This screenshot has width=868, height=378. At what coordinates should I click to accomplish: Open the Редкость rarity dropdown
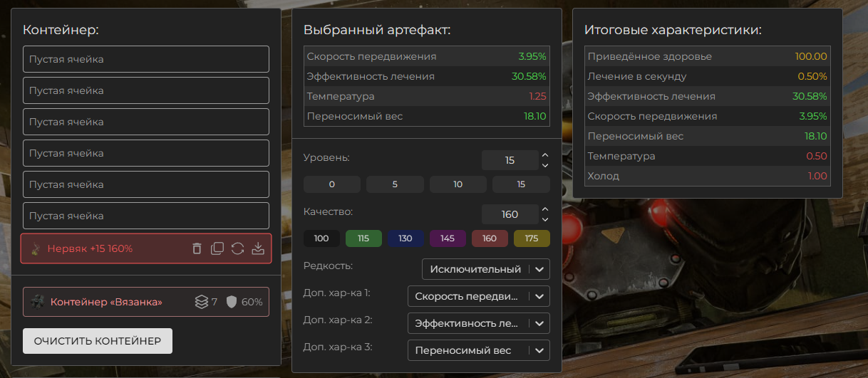tap(485, 269)
